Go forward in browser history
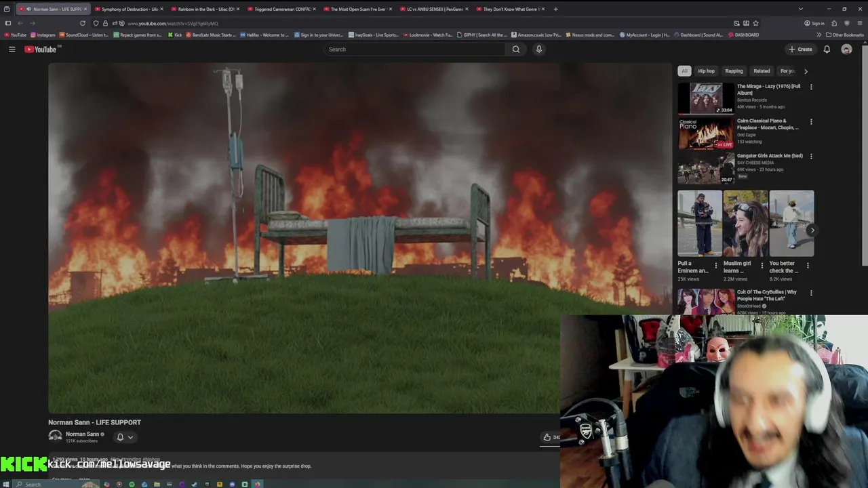The image size is (868, 488). point(32,23)
